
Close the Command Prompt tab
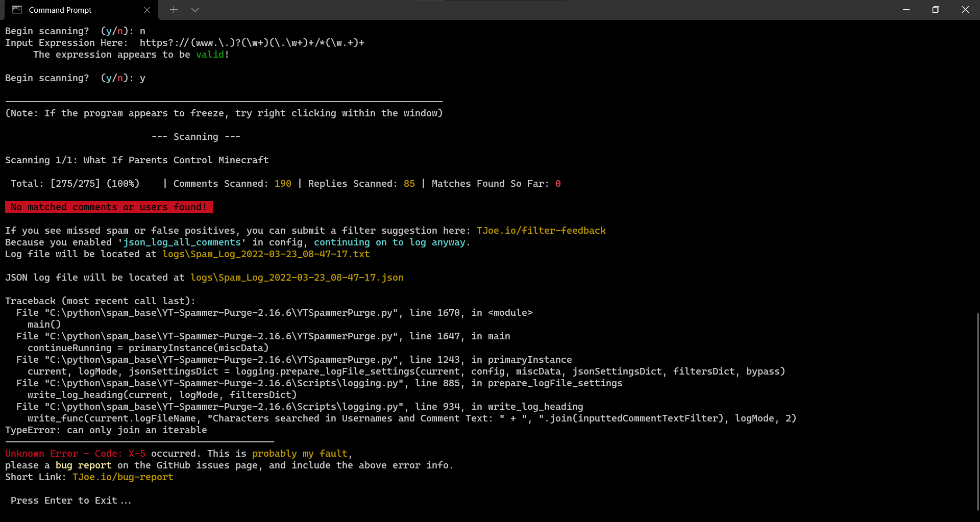pyautogui.click(x=147, y=10)
